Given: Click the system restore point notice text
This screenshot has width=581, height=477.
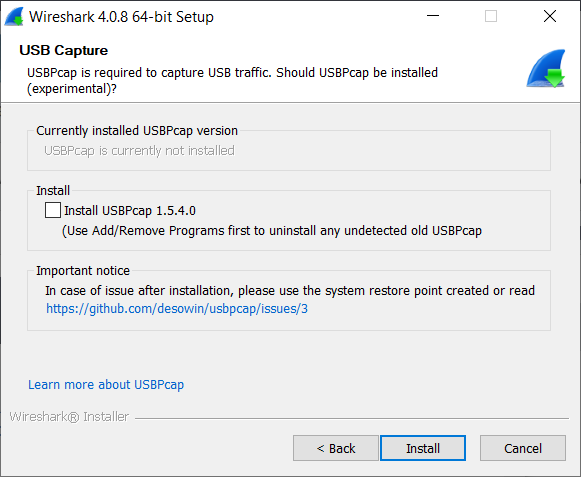Looking at the screenshot, I should [290, 291].
